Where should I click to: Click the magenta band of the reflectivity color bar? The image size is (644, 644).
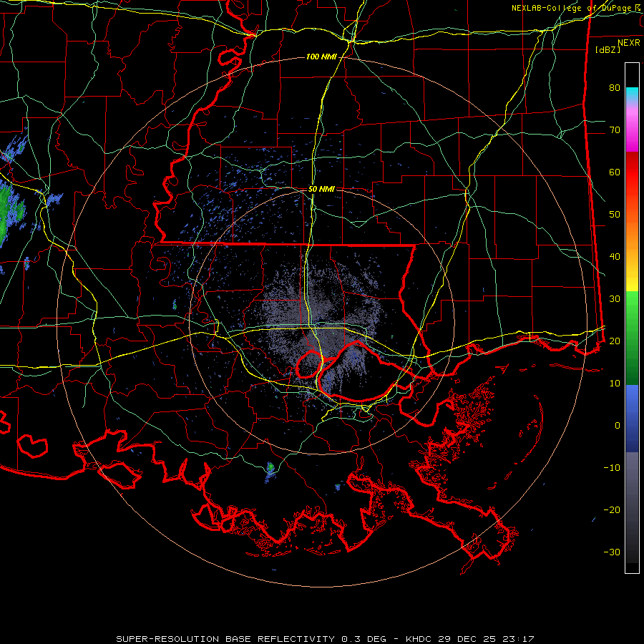tap(632, 132)
